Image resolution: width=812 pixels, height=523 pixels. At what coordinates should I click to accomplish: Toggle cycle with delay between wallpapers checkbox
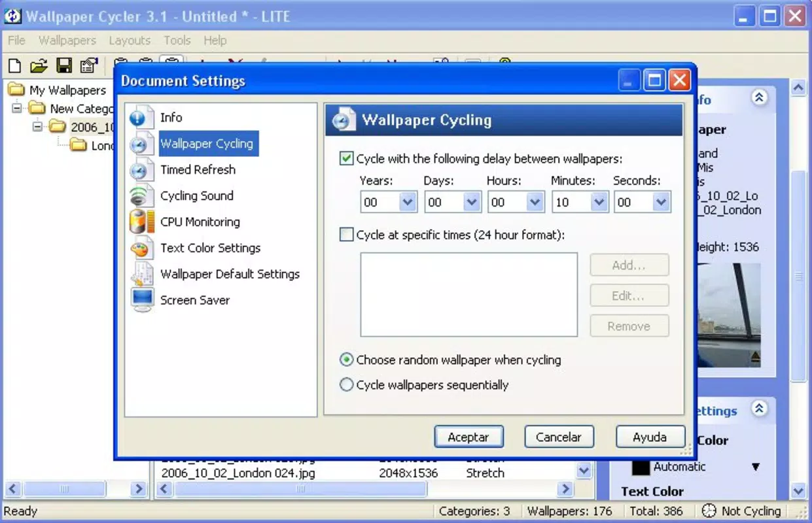[x=347, y=158]
